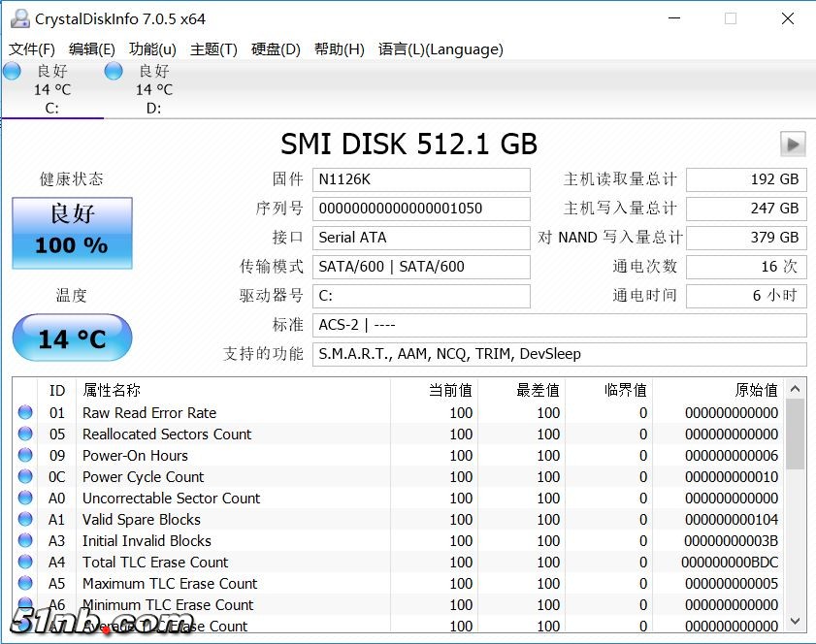Select the D: drive status orb
The height and width of the screenshot is (644, 816).
tap(114, 71)
